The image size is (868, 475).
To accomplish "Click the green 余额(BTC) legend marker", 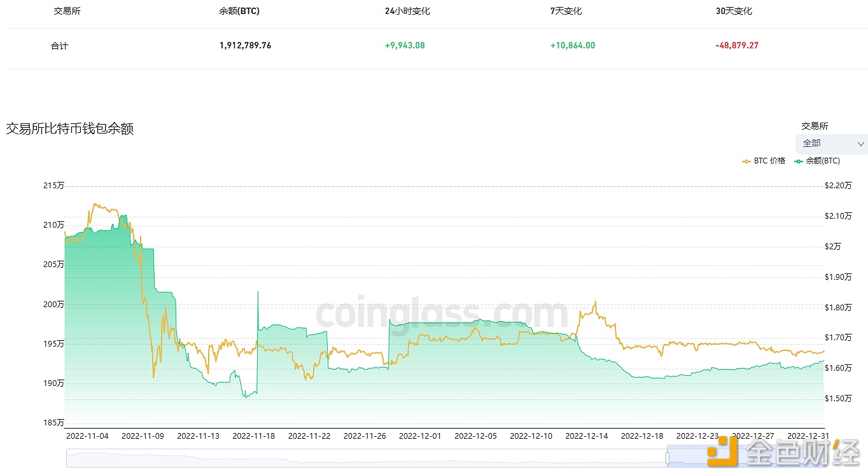I will 799,162.
